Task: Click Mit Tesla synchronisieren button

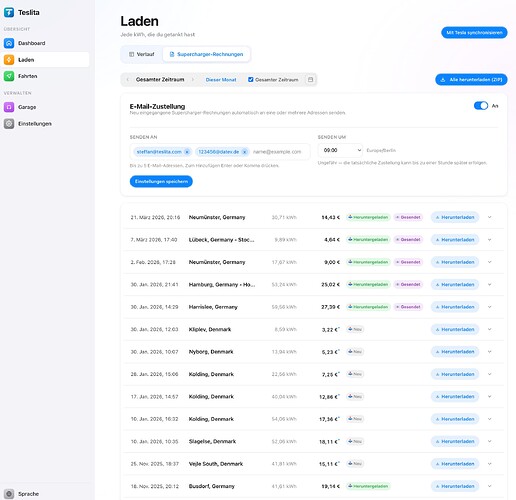Action: tap(474, 33)
